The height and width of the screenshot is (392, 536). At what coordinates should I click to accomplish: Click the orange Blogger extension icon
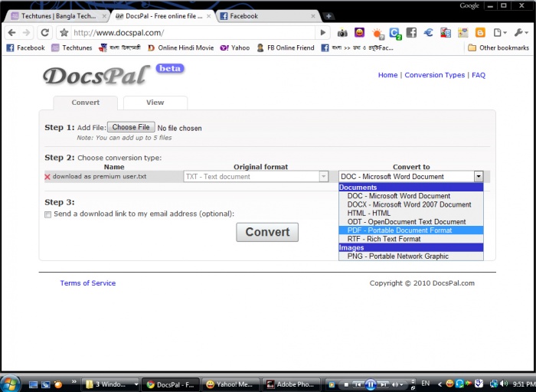pos(480,32)
